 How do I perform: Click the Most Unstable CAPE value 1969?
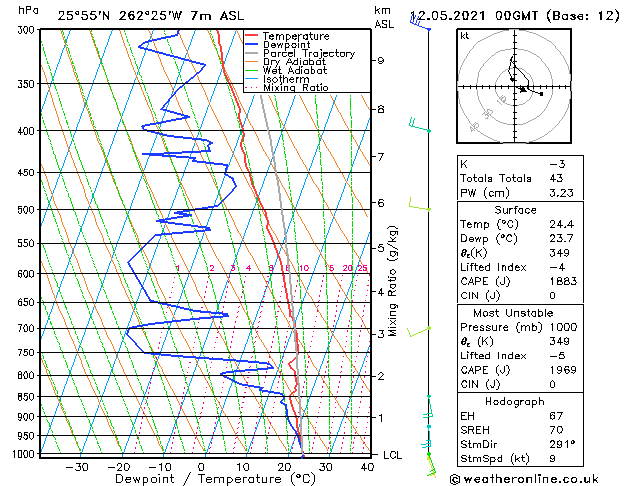[x=563, y=370]
